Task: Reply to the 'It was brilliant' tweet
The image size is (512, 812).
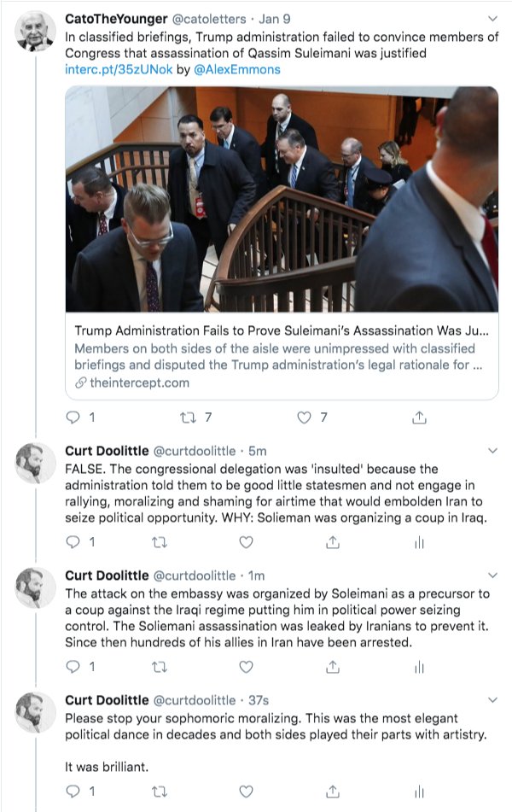Action: tap(73, 792)
